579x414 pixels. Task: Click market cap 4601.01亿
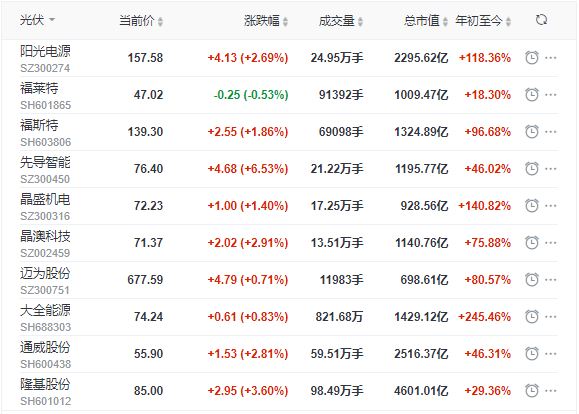tap(421, 391)
